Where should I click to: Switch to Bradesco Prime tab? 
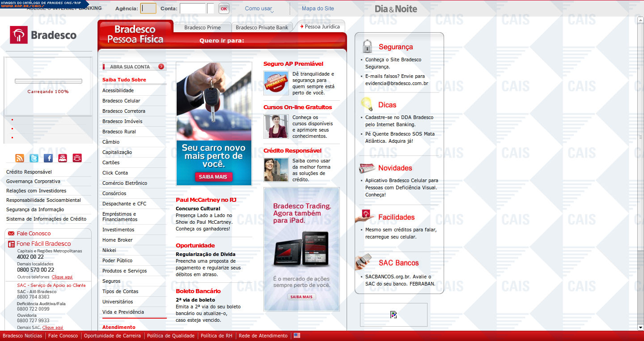[x=202, y=27]
